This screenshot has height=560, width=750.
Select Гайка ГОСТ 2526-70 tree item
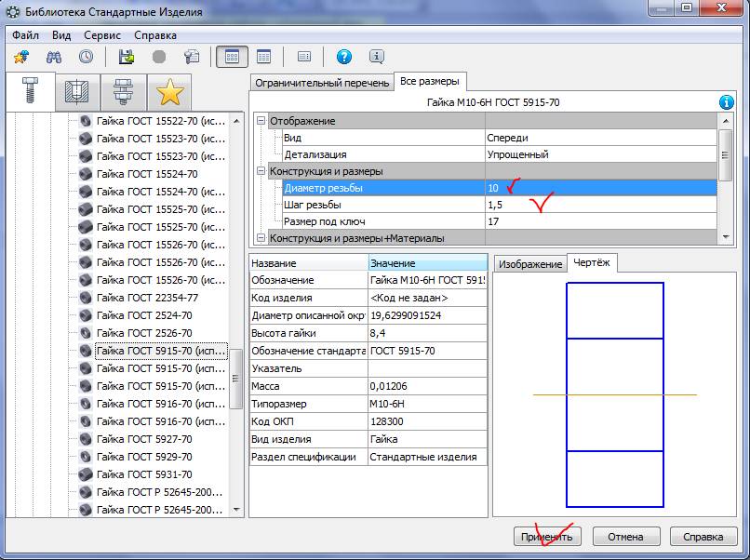pyautogui.click(x=144, y=333)
